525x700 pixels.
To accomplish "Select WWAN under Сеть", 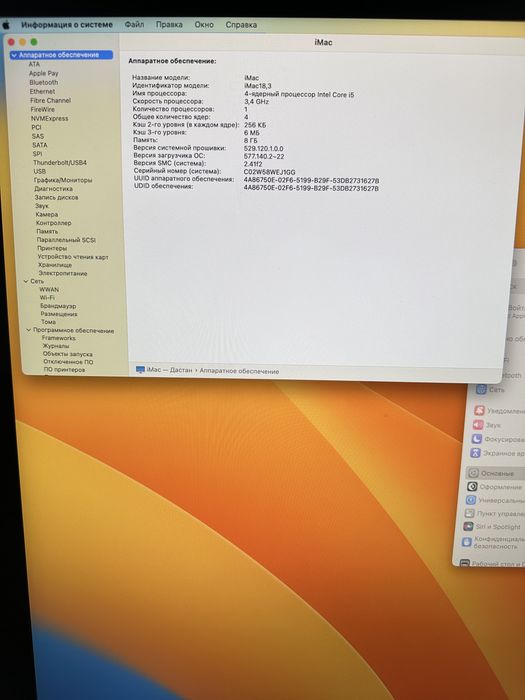I will (49, 289).
